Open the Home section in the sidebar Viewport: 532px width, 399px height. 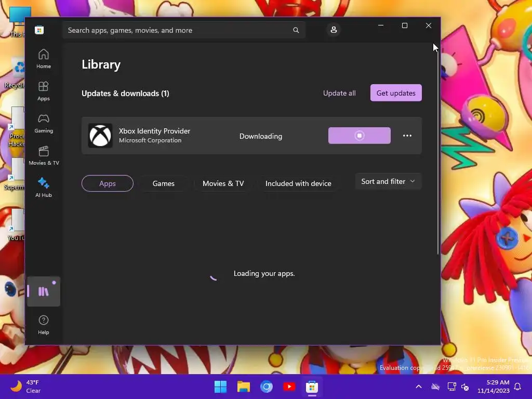click(44, 59)
